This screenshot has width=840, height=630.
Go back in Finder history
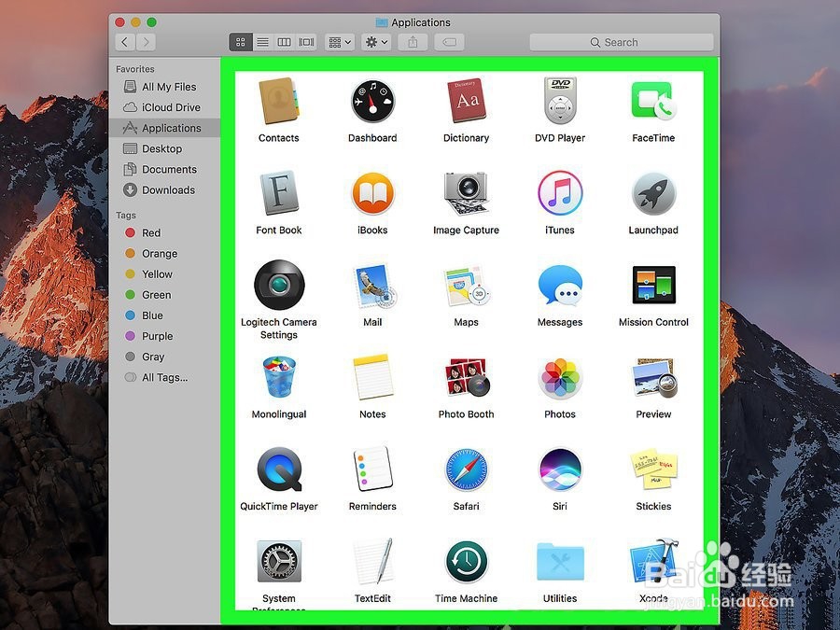(x=125, y=42)
